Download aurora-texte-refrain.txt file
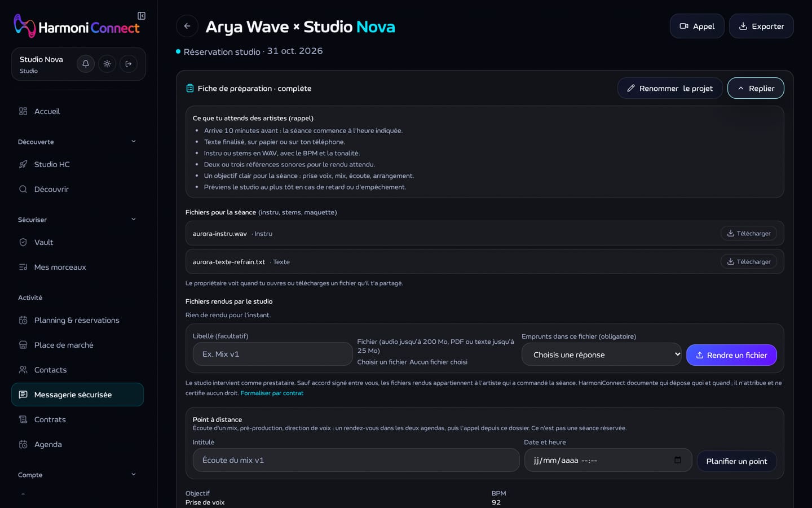The image size is (812, 508). [748, 261]
